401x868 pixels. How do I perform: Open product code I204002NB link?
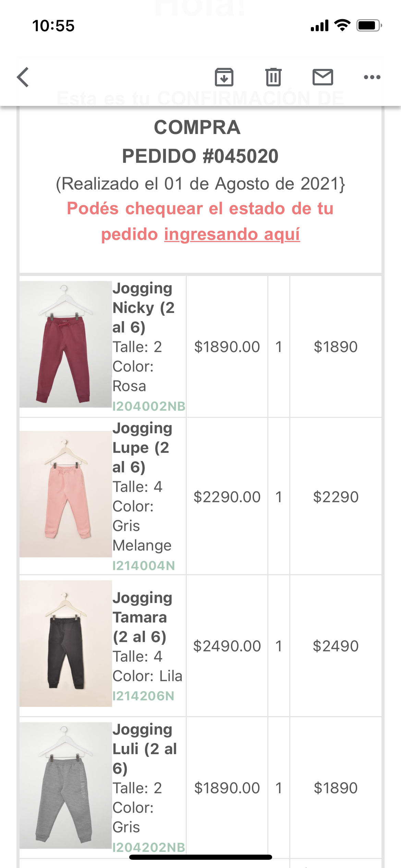pos(149,406)
